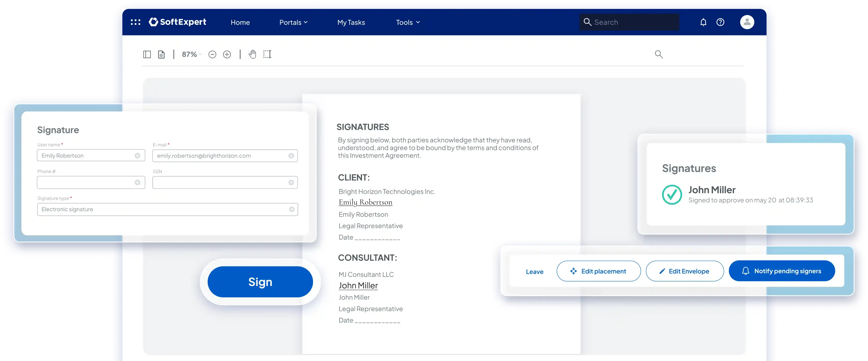Screen dimensions: 868x361
Task: Expand the Tools menu
Action: click(408, 22)
